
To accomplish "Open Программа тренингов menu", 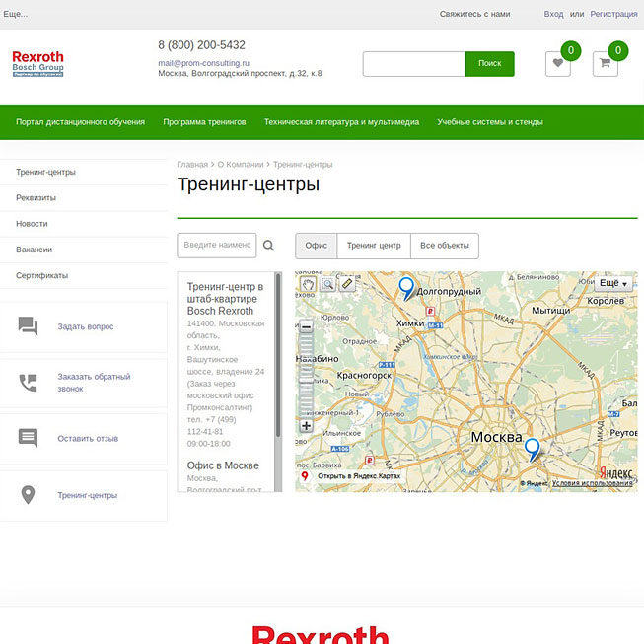I will pyautogui.click(x=204, y=122).
